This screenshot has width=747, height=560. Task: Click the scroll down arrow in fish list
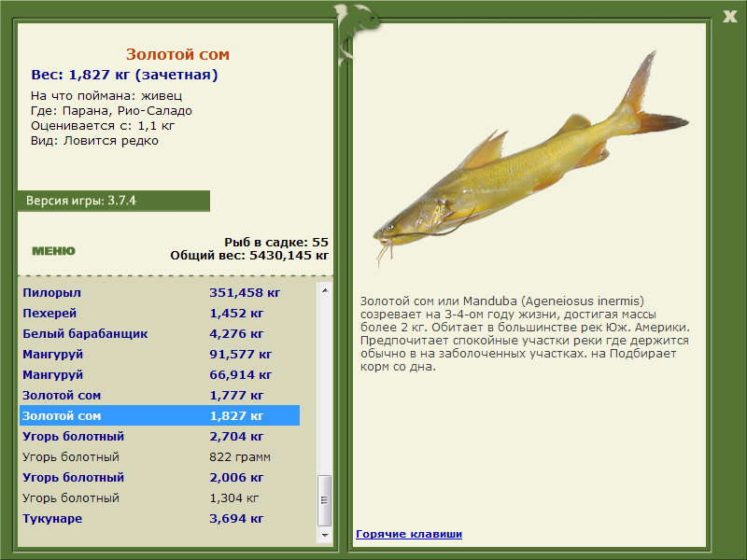pyautogui.click(x=324, y=535)
